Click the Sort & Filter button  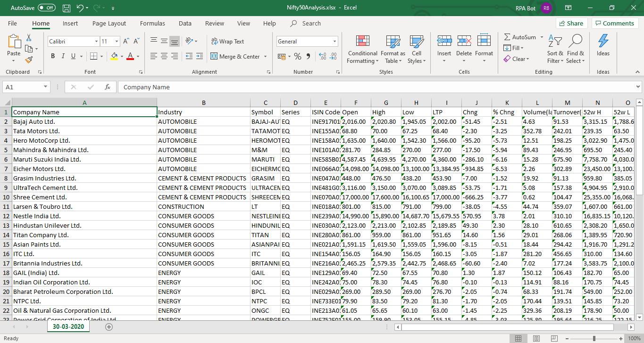click(555, 49)
